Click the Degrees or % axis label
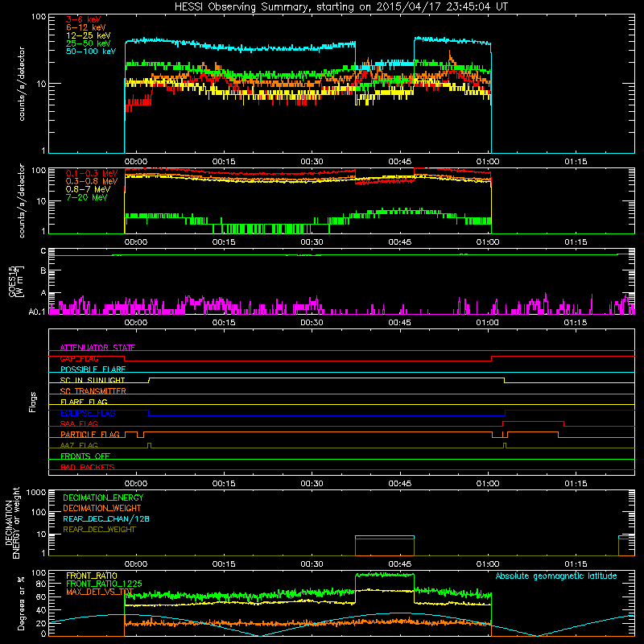This screenshot has height=644, width=644. (x=21, y=604)
